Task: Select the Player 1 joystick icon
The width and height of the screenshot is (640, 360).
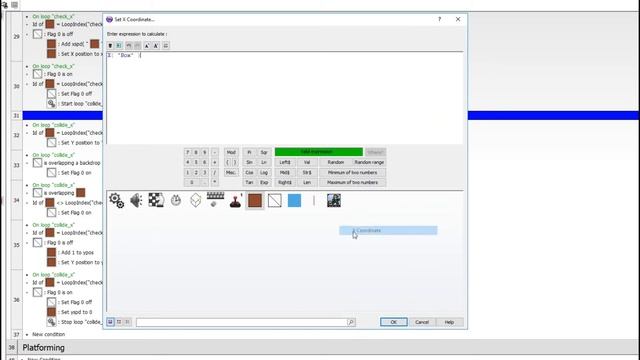Action: coord(236,200)
